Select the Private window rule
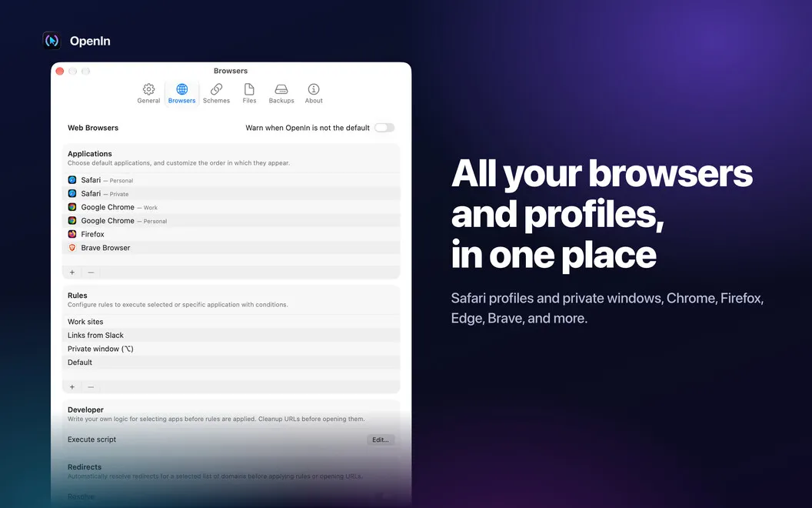Screen dimensions: 812x508 pos(231,349)
